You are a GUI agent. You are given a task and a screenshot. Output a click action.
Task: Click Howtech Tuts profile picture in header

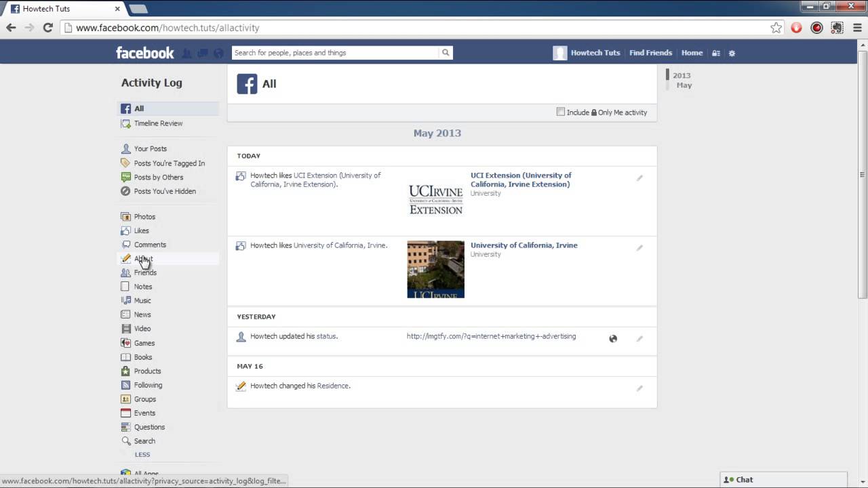(x=559, y=53)
